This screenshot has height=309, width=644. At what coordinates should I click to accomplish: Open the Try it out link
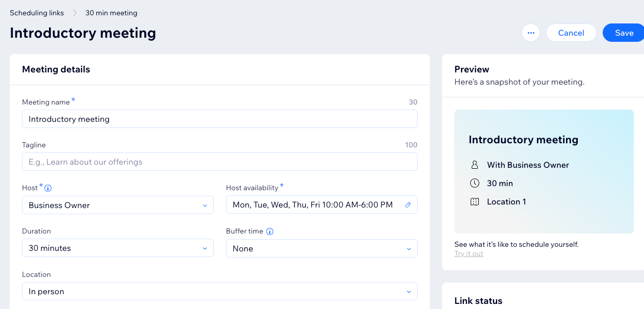pos(469,253)
